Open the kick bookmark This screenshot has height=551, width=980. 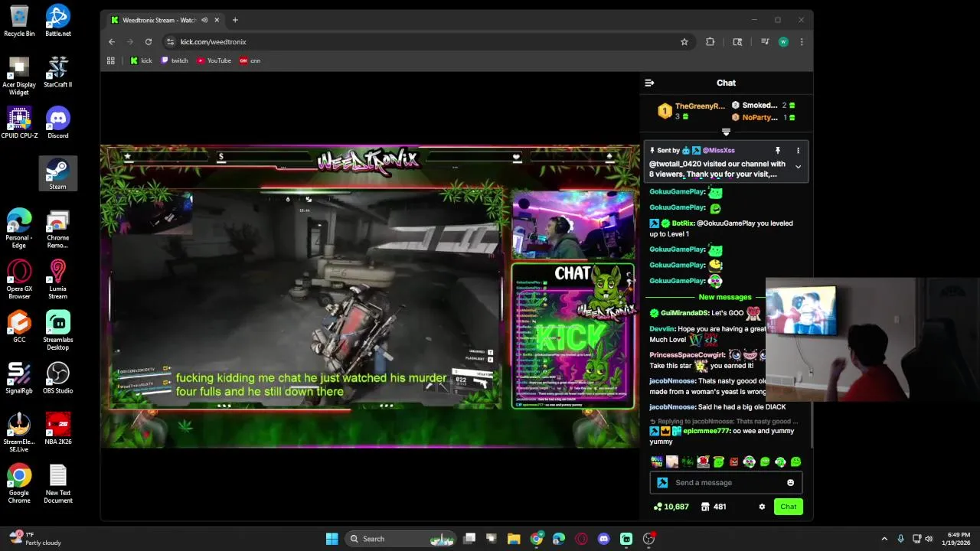[x=141, y=60]
